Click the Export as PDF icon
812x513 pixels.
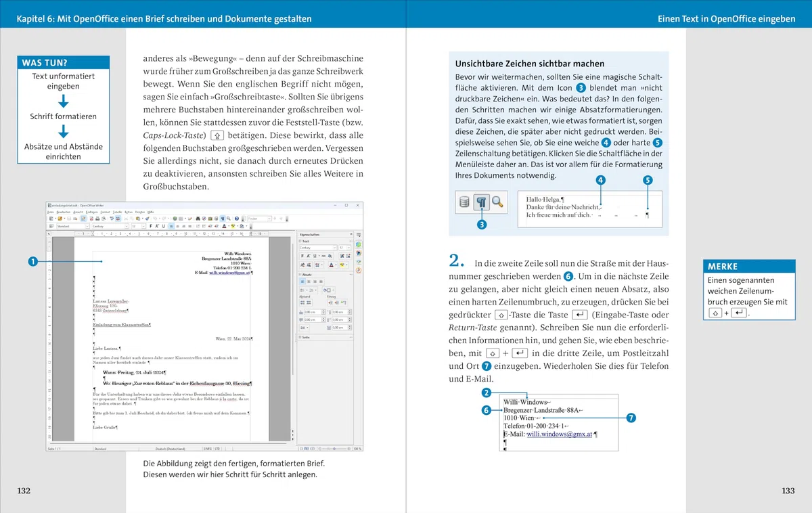pyautogui.click(x=91, y=219)
